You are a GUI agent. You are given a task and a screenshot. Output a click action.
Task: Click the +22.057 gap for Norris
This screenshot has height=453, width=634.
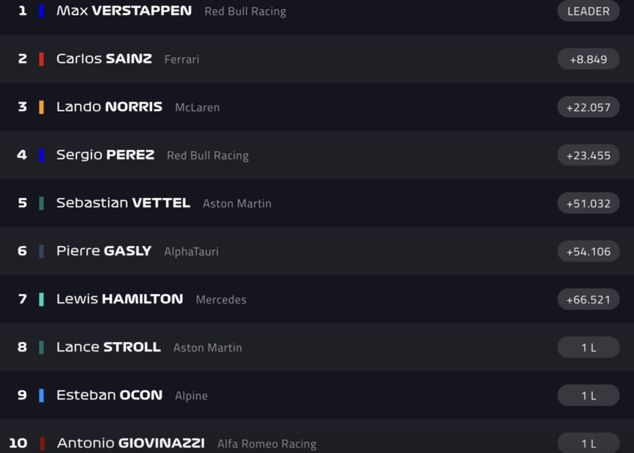[588, 107]
